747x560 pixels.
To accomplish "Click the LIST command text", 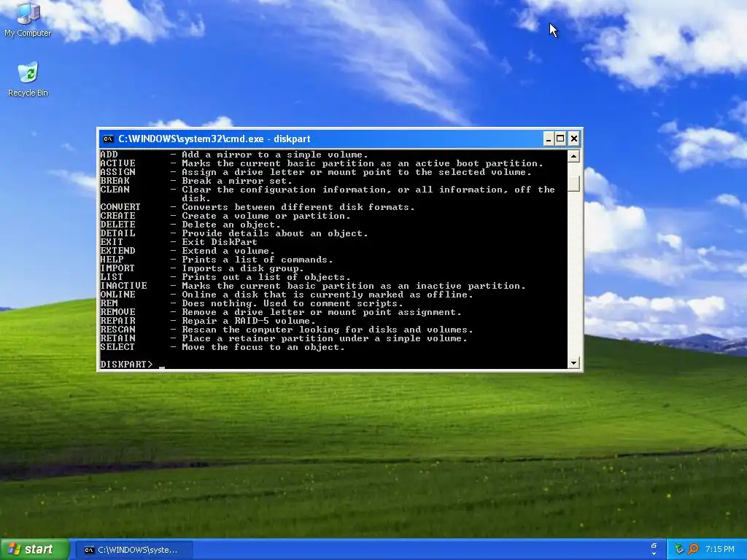I will [112, 277].
